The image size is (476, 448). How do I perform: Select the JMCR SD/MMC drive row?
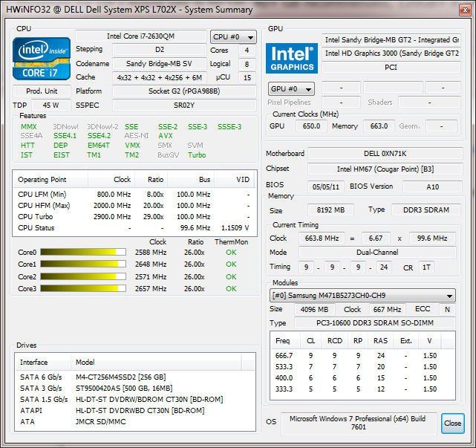(x=135, y=422)
